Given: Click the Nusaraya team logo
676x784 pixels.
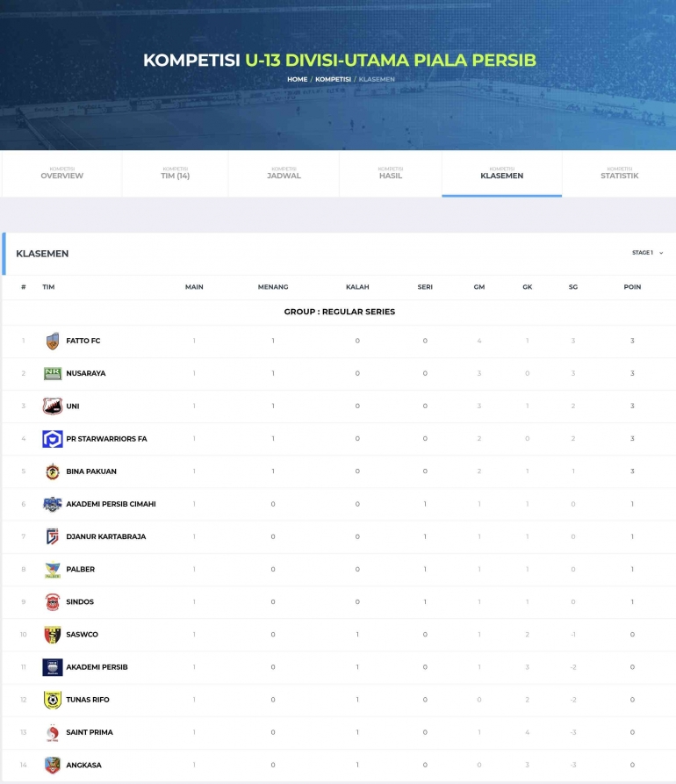Looking at the screenshot, I should coord(53,373).
